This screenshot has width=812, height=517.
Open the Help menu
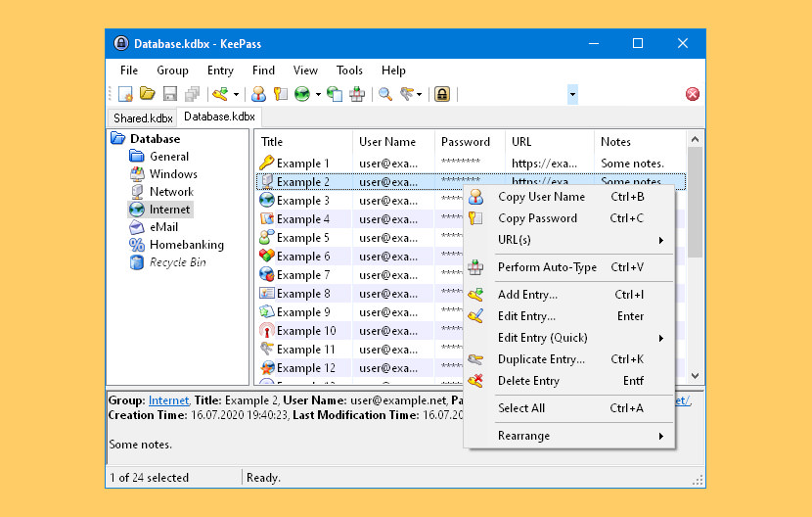(x=393, y=70)
